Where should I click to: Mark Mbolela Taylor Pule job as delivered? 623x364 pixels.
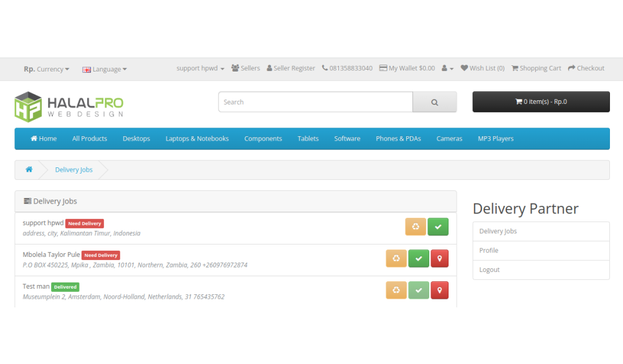pyautogui.click(x=418, y=258)
